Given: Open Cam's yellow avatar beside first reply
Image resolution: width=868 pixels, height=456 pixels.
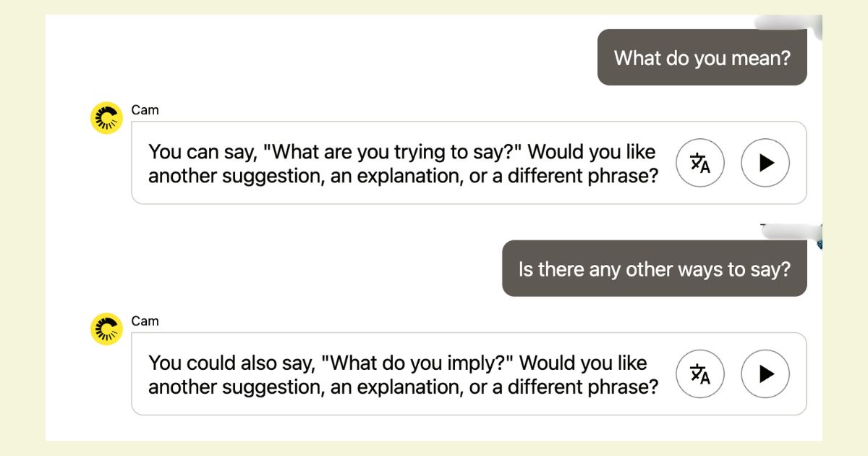Looking at the screenshot, I should 107,117.
